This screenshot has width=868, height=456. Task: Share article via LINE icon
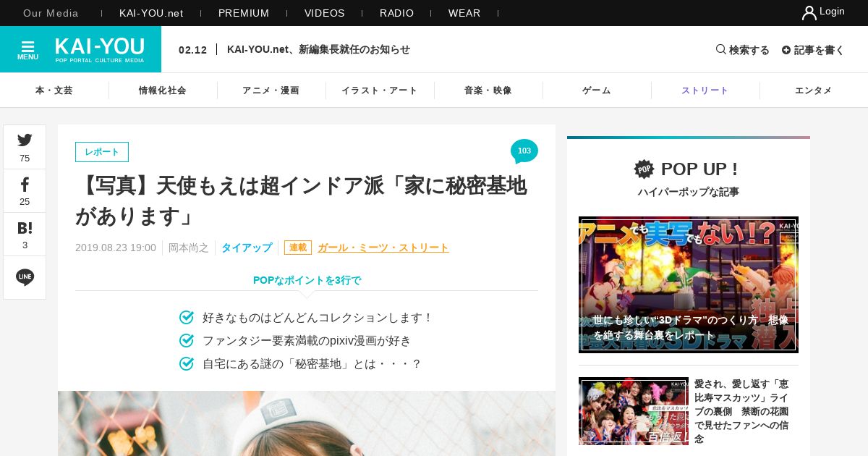(x=25, y=277)
